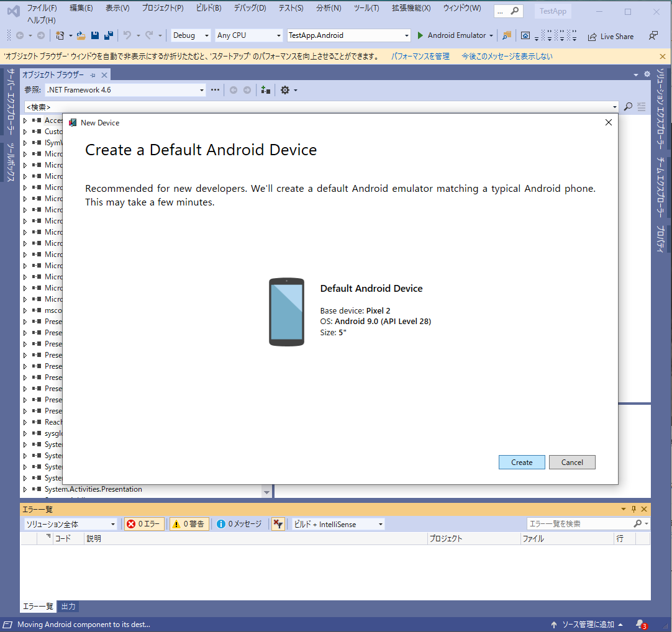This screenshot has height=632, width=672.
Task: Open the Debug build configuration dropdown
Action: [x=207, y=35]
